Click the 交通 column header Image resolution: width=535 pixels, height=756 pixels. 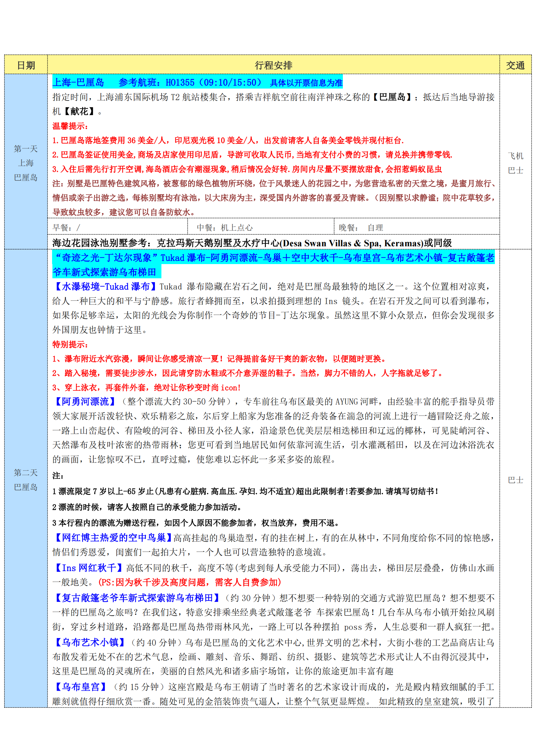(x=515, y=65)
